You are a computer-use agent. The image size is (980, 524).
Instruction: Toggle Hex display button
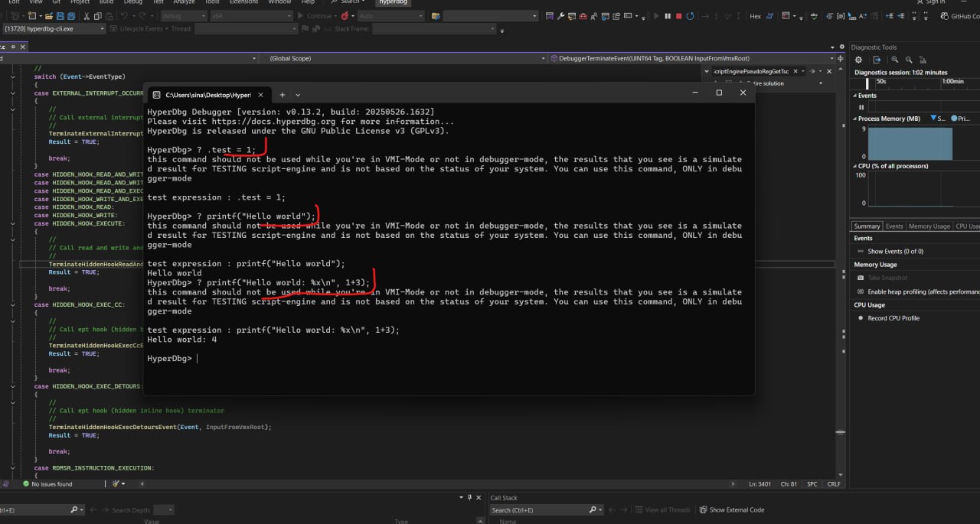click(755, 16)
